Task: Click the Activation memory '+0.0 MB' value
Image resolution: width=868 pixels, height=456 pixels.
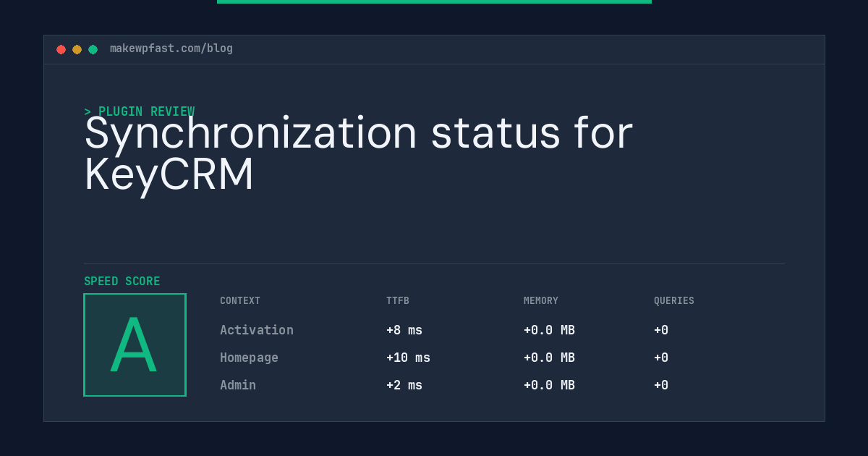Action: point(549,330)
